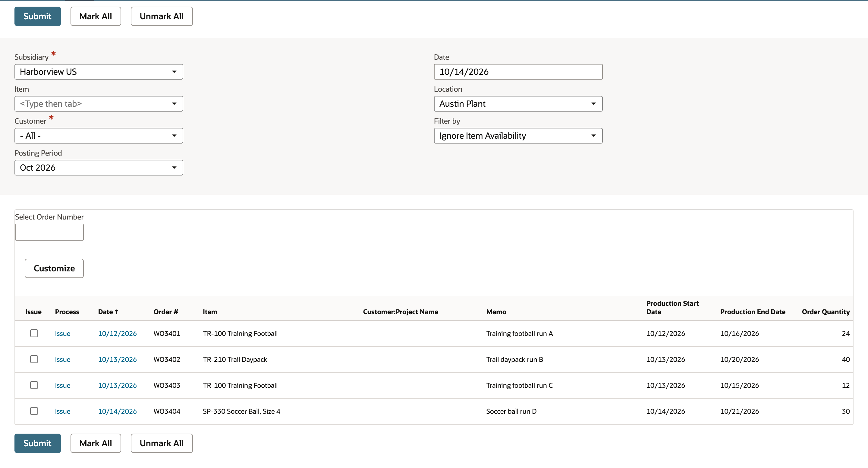This screenshot has width=868, height=468.
Task: Open the Location dropdown Austin Plant
Action: 518,104
